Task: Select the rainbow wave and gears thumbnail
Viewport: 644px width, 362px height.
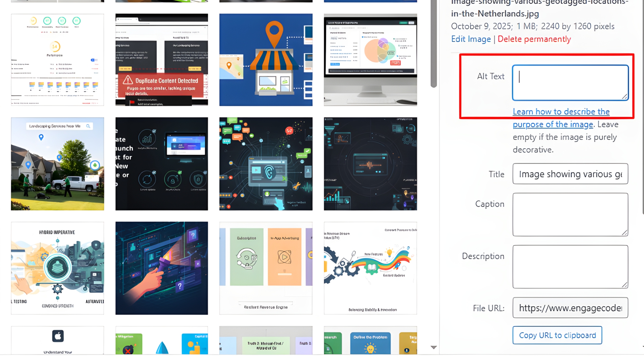Action: (370, 268)
